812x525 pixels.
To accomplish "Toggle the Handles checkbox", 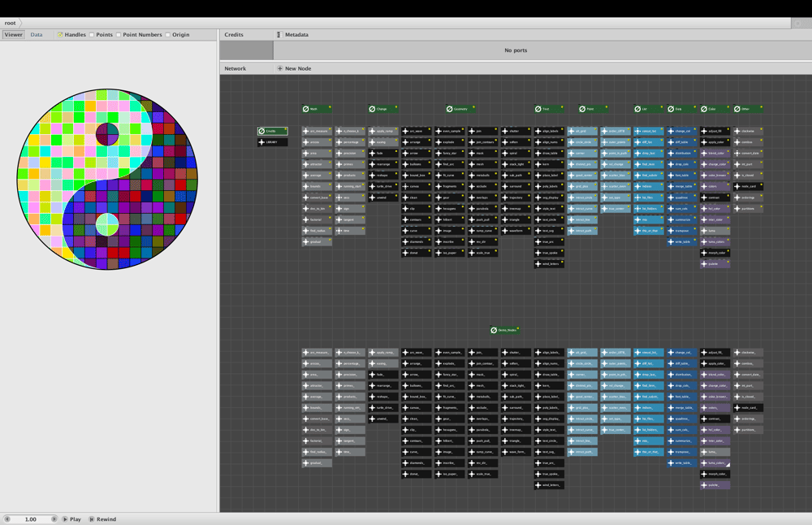I will pyautogui.click(x=60, y=35).
